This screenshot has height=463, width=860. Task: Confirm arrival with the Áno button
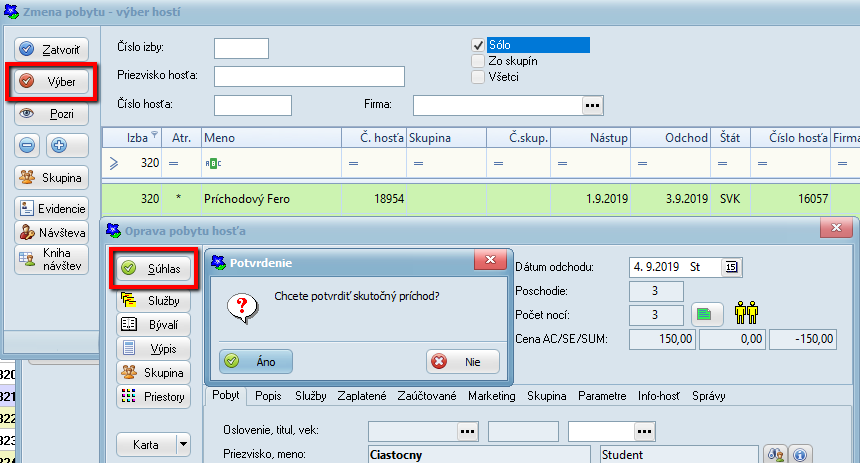click(255, 361)
